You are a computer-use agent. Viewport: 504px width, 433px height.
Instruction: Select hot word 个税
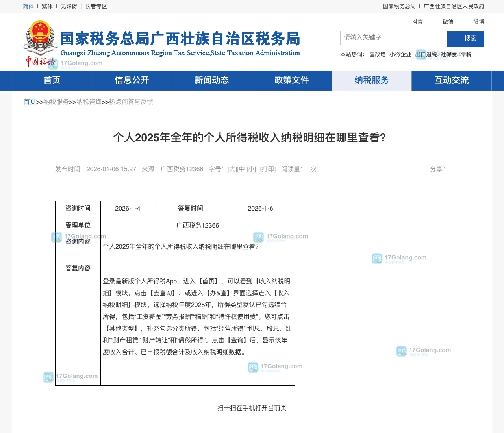click(466, 54)
